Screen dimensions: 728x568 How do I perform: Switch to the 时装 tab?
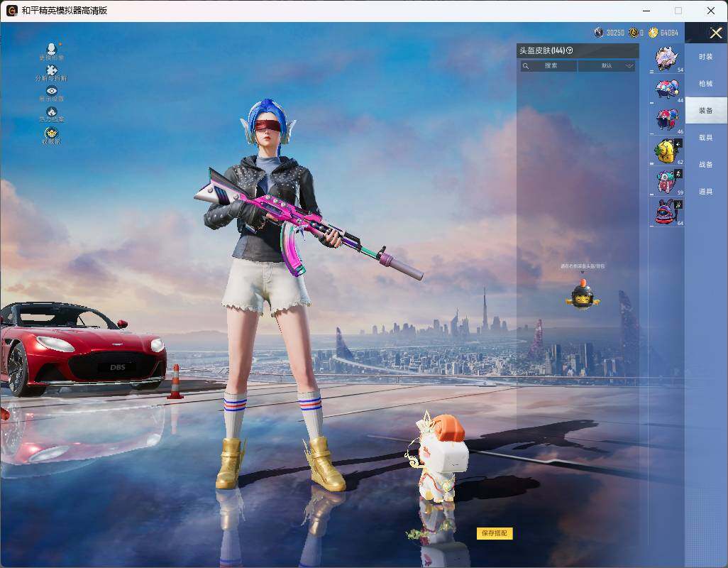(706, 57)
